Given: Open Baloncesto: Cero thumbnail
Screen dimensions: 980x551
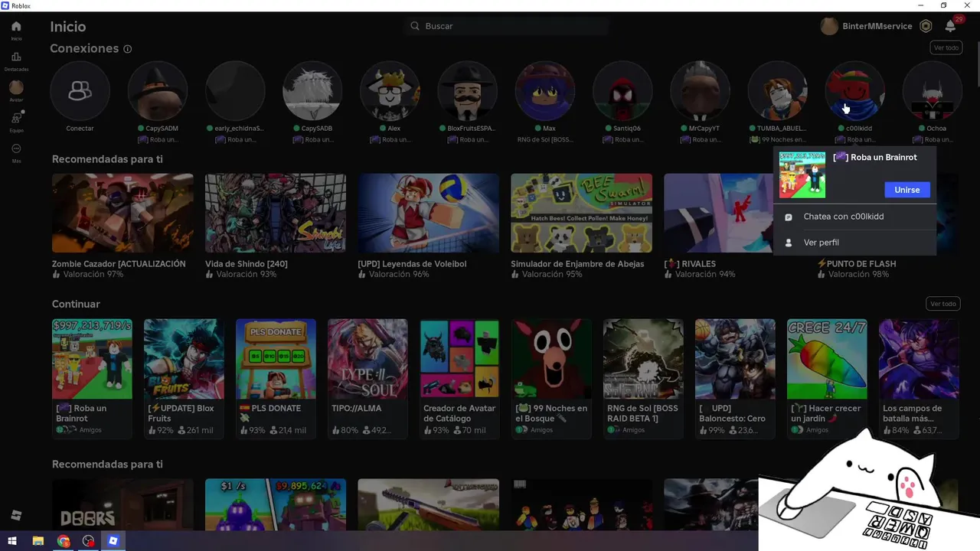Looking at the screenshot, I should coord(735,359).
